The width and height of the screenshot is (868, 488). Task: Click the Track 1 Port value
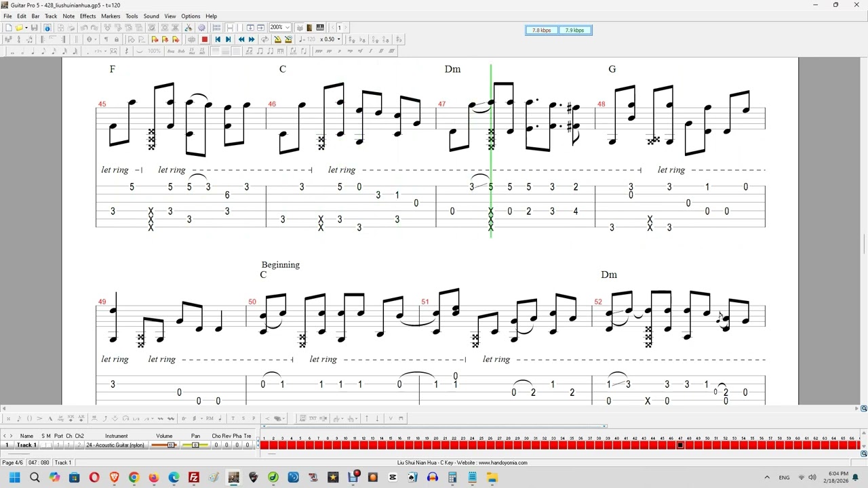pos(58,445)
